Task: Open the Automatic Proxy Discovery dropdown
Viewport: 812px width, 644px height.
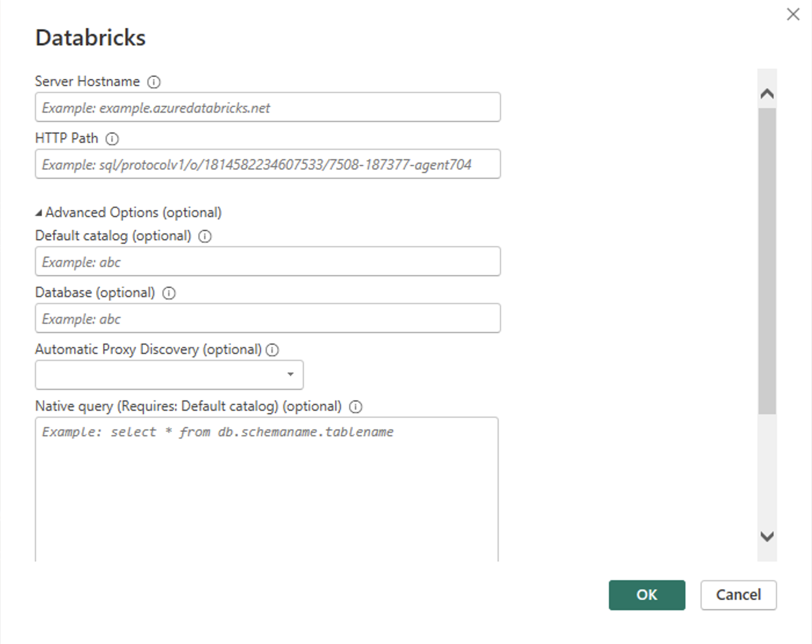Action: [x=168, y=374]
